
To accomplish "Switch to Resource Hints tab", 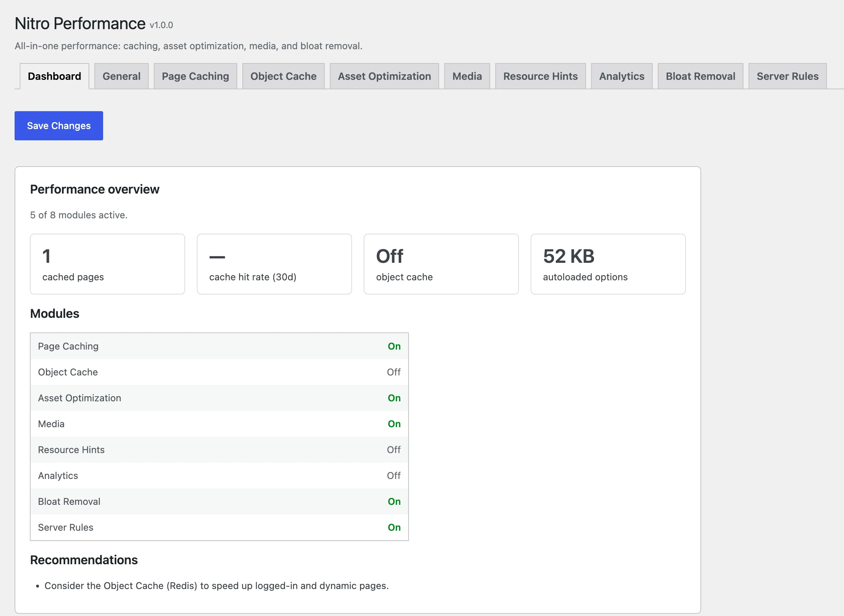I will coord(540,76).
